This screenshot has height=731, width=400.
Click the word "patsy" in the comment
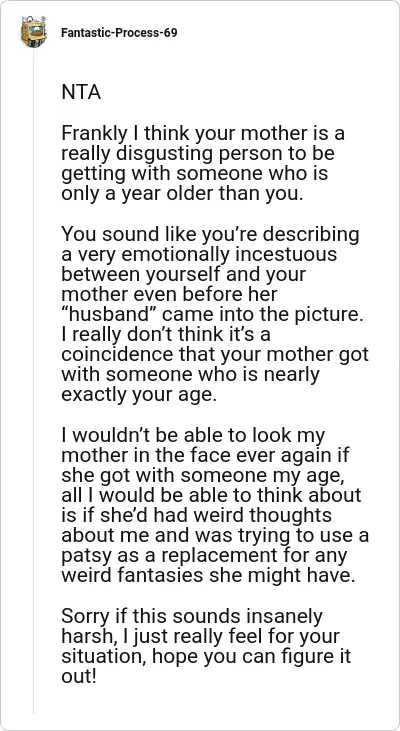point(82,556)
